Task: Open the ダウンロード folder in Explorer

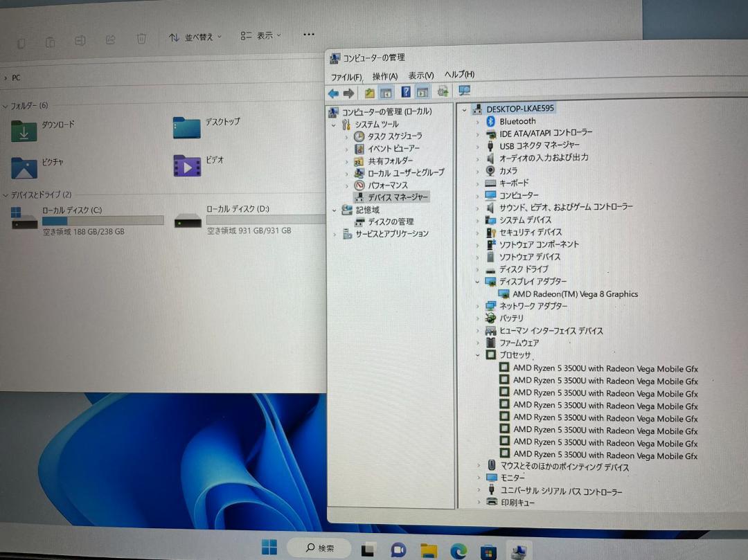Action: click(x=43, y=130)
